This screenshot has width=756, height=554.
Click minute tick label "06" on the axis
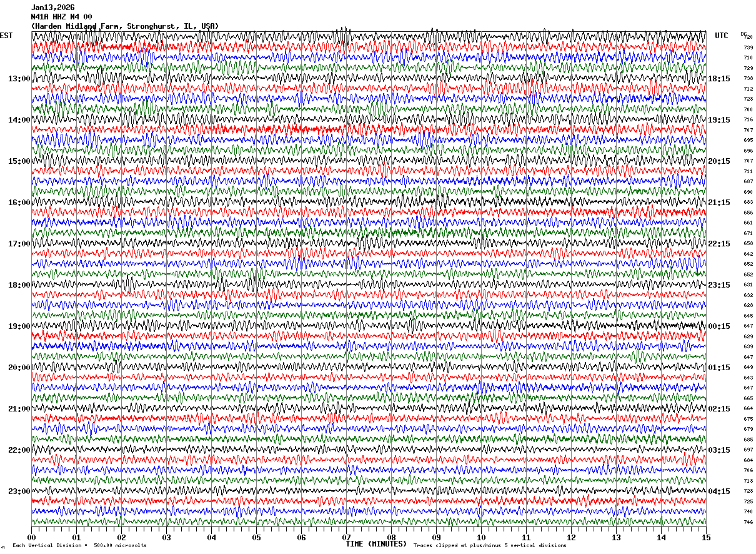(301, 537)
